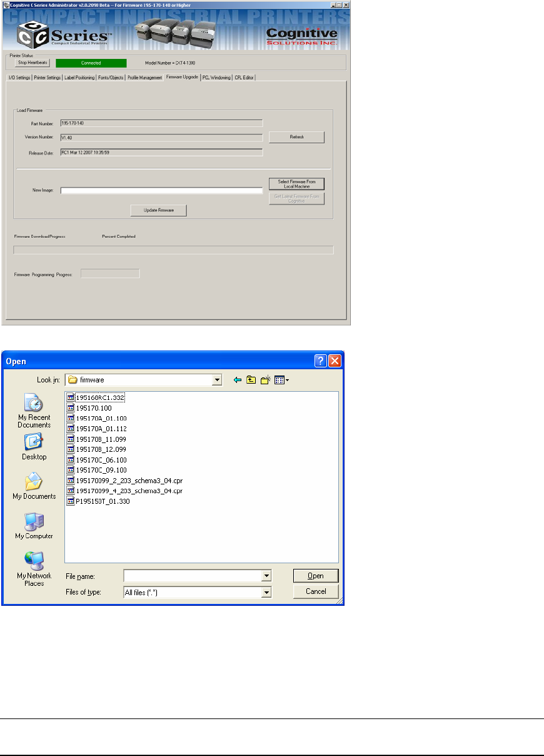Viewport: 544px width, 756px height.
Task: Switch to the CPL Editor tab
Action: (244, 78)
